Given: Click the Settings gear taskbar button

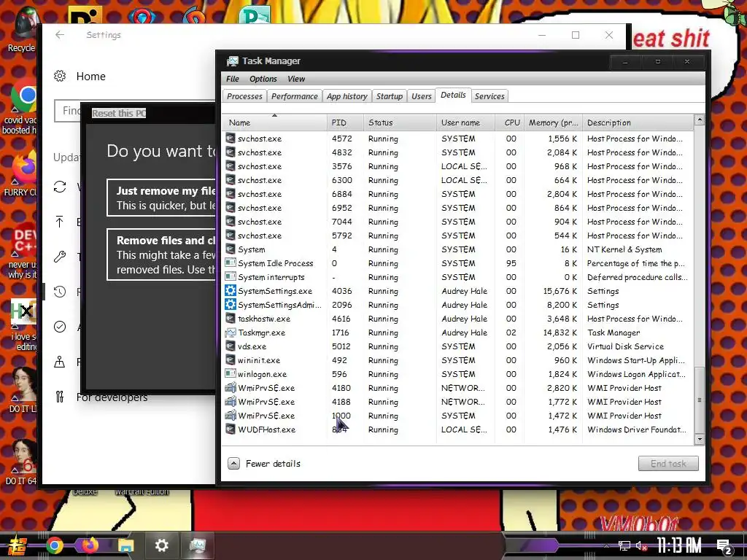Looking at the screenshot, I should (162, 545).
